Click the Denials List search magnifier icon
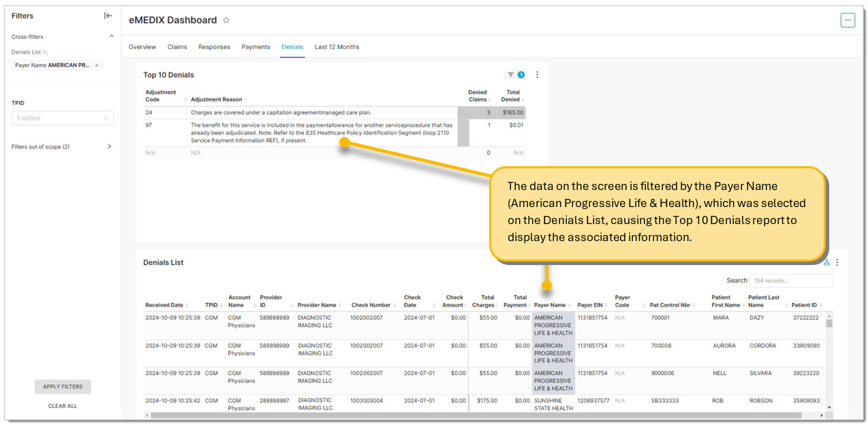 tap(46, 52)
